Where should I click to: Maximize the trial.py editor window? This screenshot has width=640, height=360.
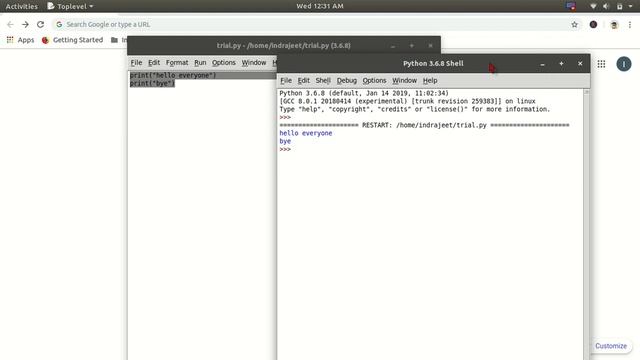(411, 46)
